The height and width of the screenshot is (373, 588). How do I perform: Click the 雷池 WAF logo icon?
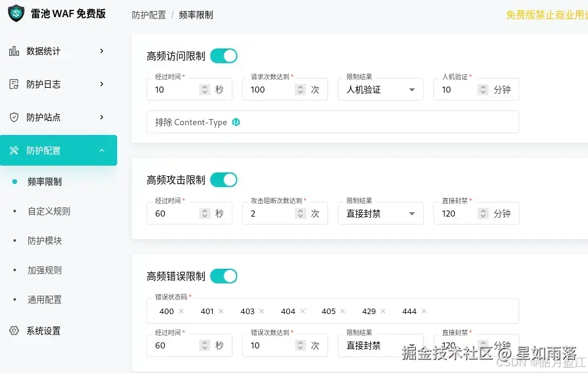(x=15, y=13)
